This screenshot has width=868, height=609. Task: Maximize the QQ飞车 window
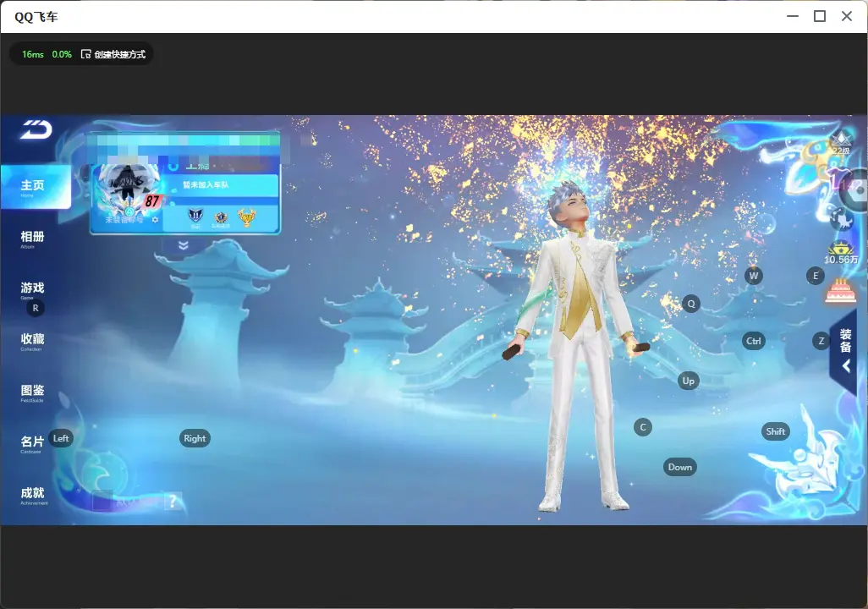click(x=820, y=17)
